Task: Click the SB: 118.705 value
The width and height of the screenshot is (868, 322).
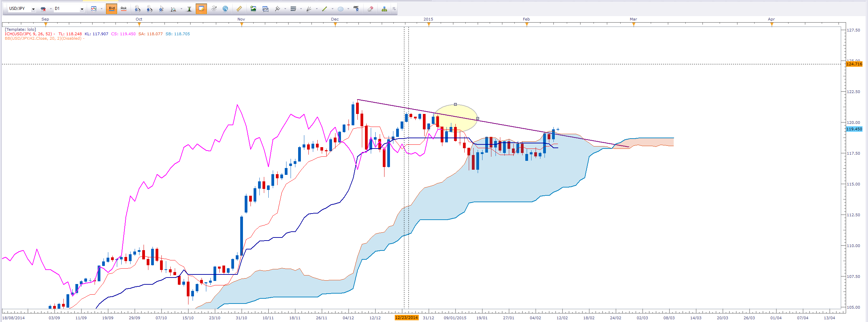Action: tap(178, 34)
